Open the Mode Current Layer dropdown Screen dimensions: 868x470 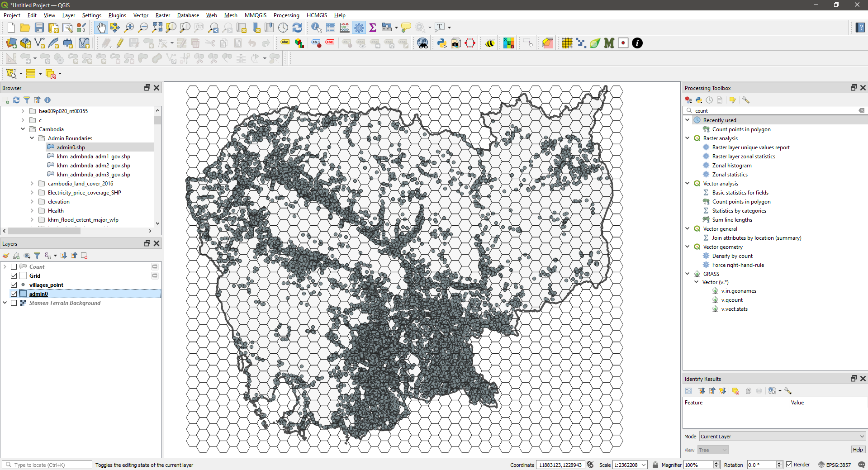(x=783, y=437)
